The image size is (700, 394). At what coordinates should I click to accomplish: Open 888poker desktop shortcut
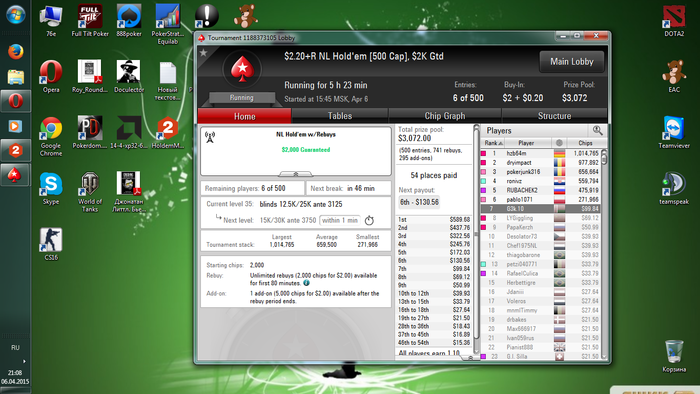(129, 21)
